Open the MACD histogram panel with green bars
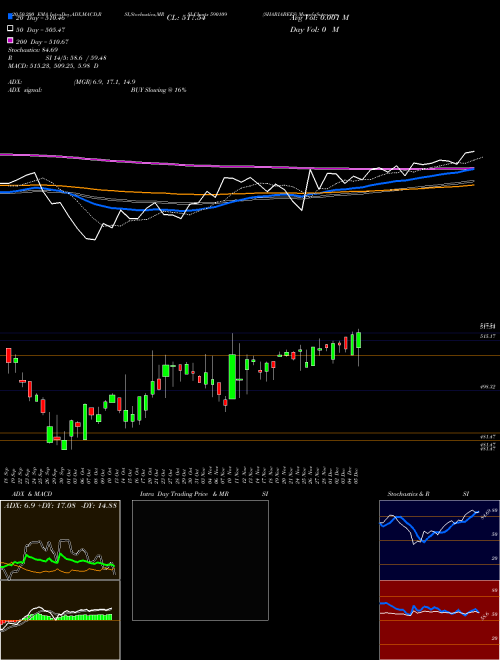This screenshot has width=500, height=660. point(60,620)
